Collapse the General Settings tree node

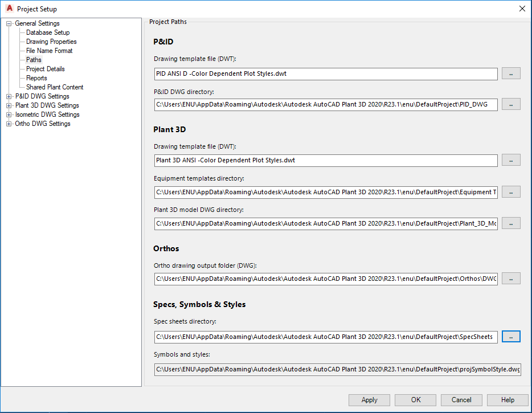tap(9, 24)
